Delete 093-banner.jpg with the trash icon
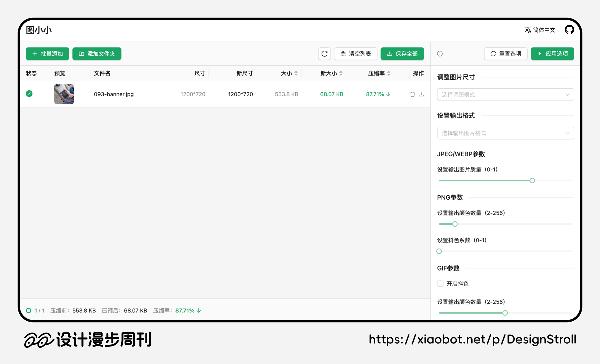The image size is (600, 364). coord(412,94)
